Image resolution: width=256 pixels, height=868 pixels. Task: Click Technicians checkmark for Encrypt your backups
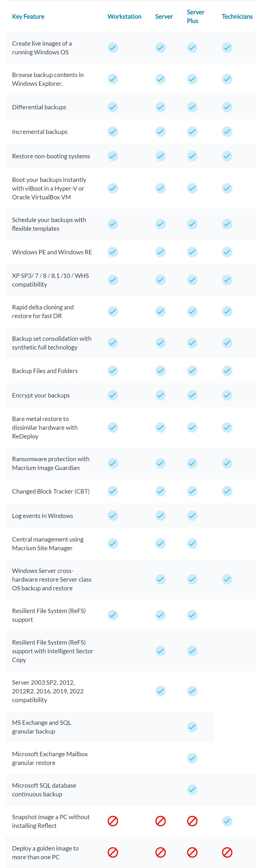(227, 395)
